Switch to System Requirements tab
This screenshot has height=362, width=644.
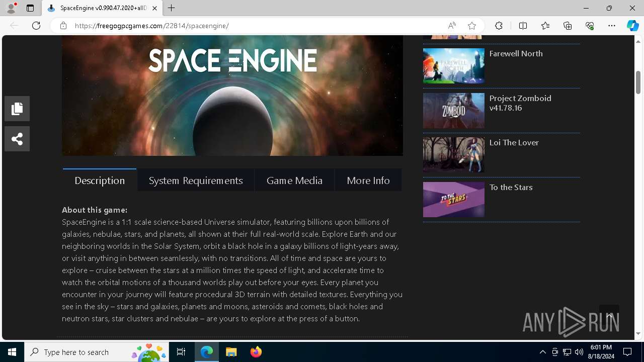tap(196, 180)
